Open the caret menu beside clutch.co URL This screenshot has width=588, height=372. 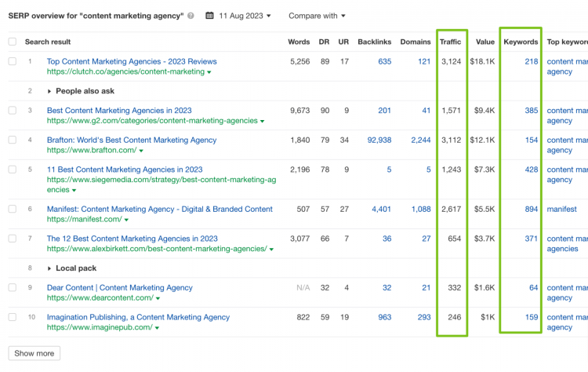[x=209, y=72]
